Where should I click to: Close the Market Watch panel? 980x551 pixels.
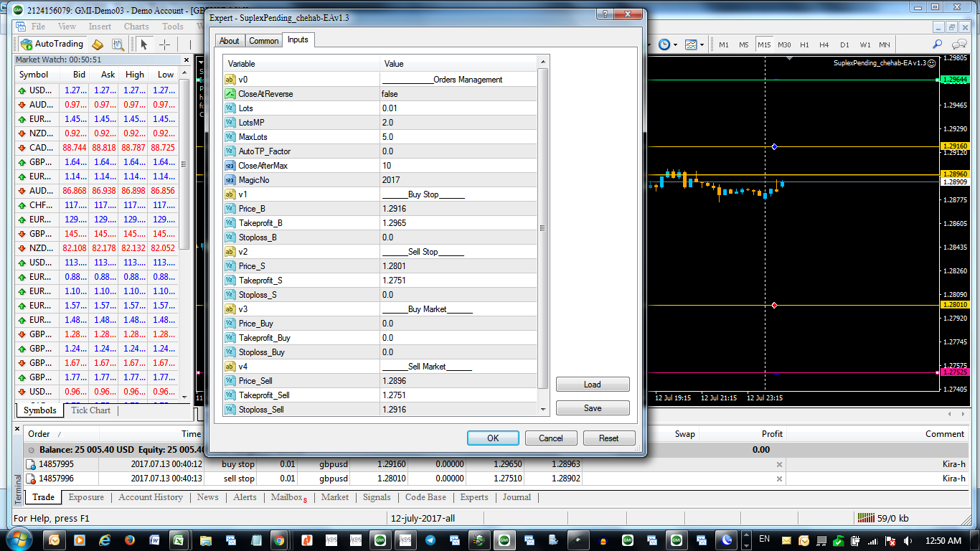(x=187, y=60)
